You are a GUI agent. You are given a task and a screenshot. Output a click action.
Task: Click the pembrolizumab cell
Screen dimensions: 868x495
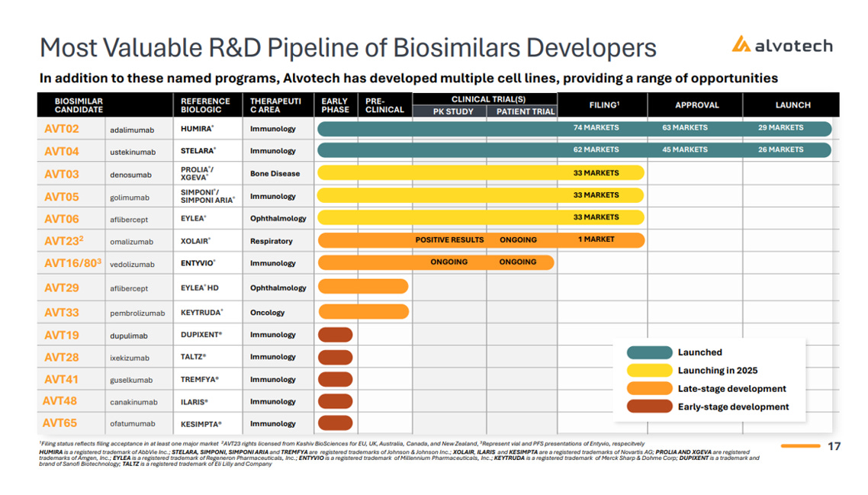(x=137, y=313)
